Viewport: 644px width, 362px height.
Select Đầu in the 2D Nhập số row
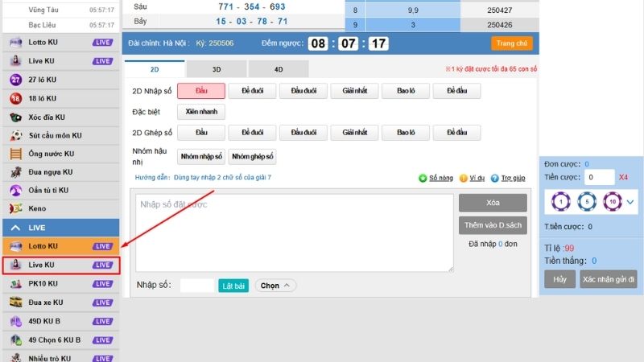200,91
